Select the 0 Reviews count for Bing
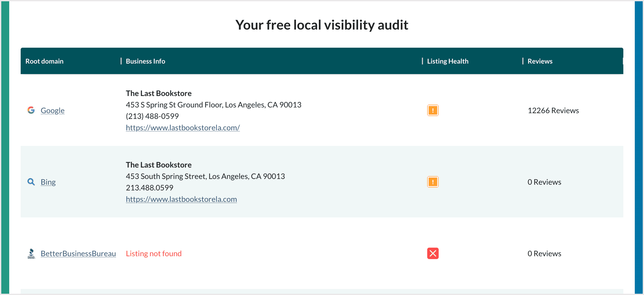This screenshot has height=295, width=644. coord(544,182)
